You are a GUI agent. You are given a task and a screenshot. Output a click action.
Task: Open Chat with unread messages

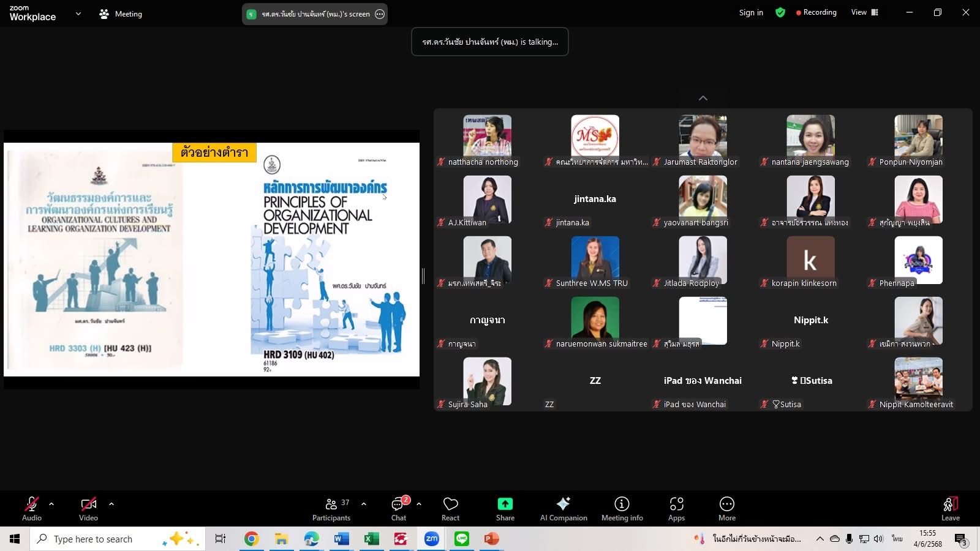click(x=399, y=508)
